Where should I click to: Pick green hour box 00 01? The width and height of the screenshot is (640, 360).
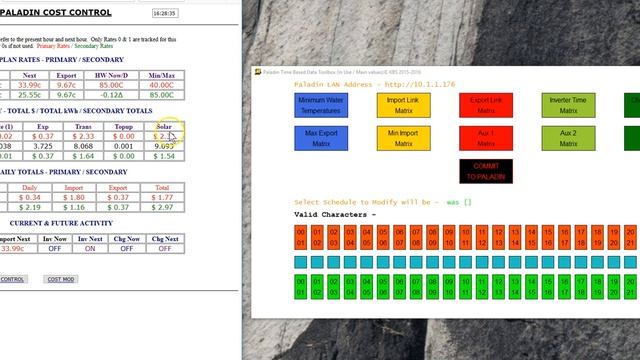coord(300,287)
